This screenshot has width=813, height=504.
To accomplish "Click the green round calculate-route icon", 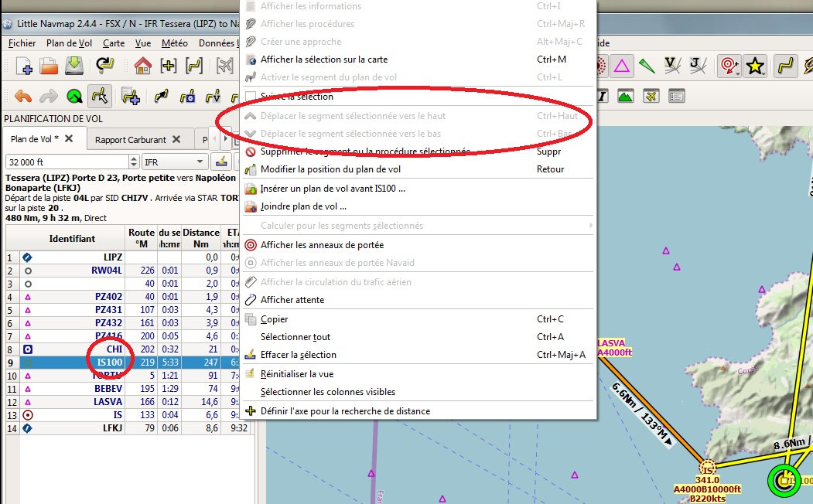I will 75,97.
